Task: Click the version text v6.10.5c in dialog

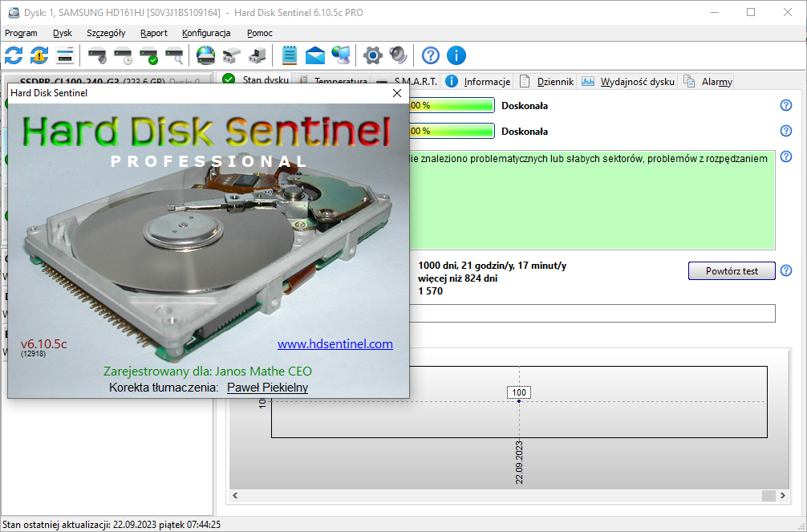Action: coord(44,344)
